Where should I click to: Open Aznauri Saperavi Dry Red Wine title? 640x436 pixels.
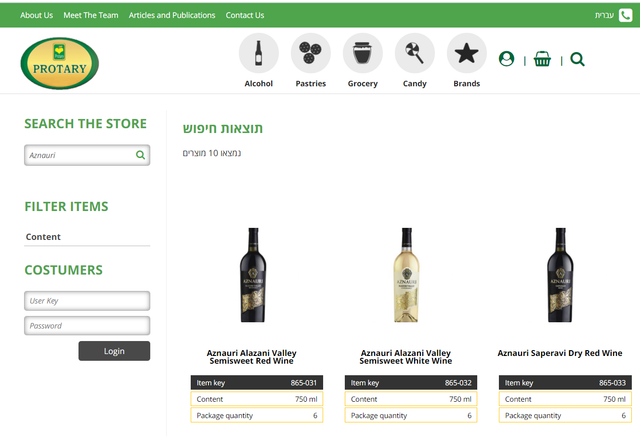click(560, 353)
